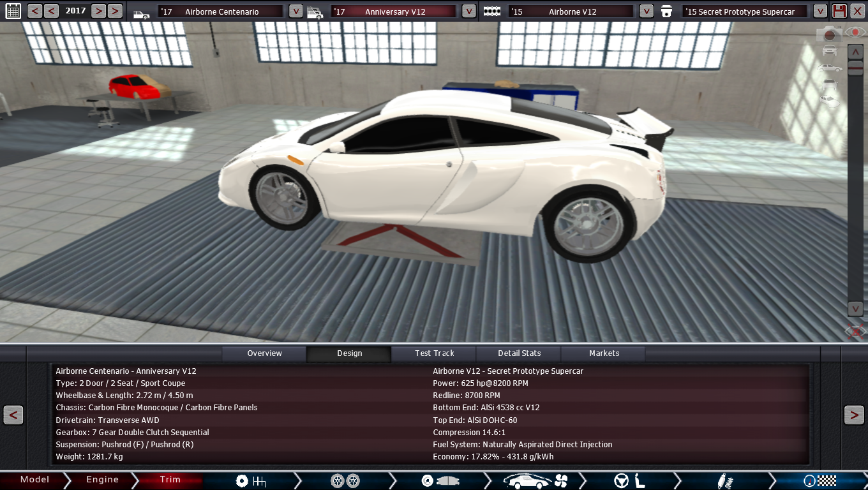Switch to the Markets tab
This screenshot has height=490, width=868.
pos(604,353)
